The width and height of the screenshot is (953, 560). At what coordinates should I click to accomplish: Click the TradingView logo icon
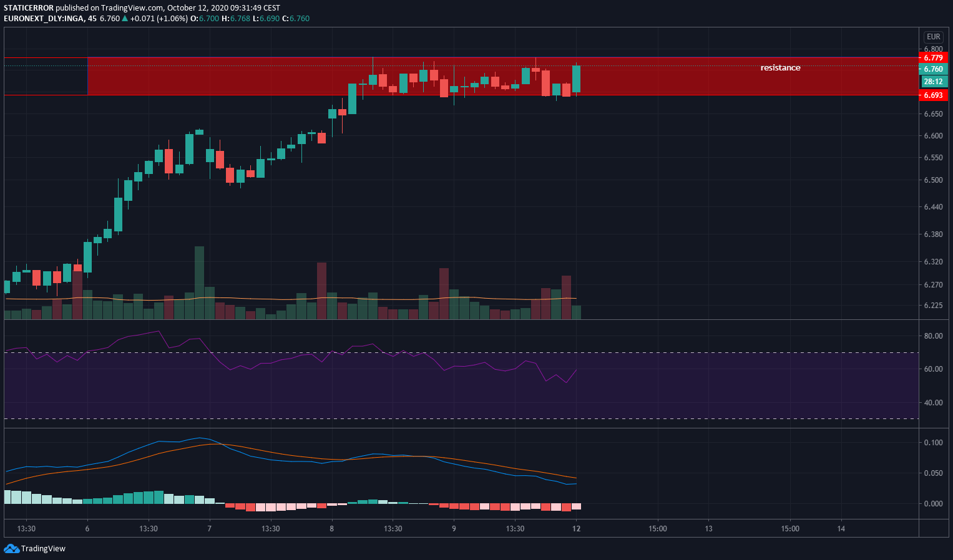(11, 548)
